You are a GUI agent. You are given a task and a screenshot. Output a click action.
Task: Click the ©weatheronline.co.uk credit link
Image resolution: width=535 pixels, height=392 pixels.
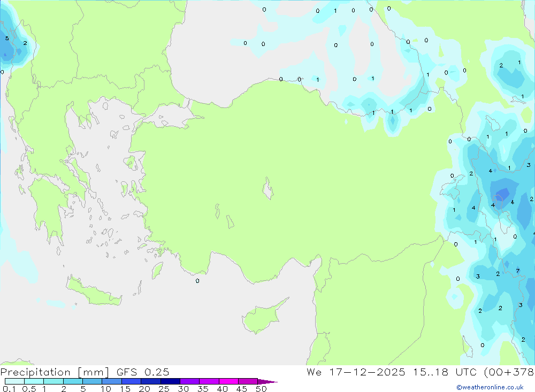490,387
